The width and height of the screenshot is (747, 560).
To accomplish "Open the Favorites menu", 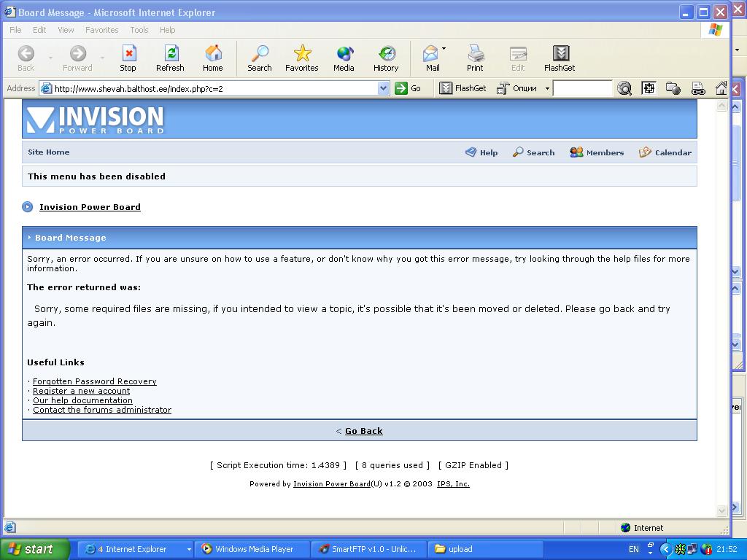I will (x=102, y=29).
